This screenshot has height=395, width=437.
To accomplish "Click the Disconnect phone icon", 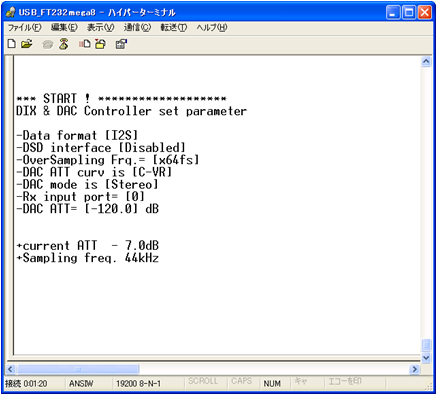I will (x=64, y=44).
